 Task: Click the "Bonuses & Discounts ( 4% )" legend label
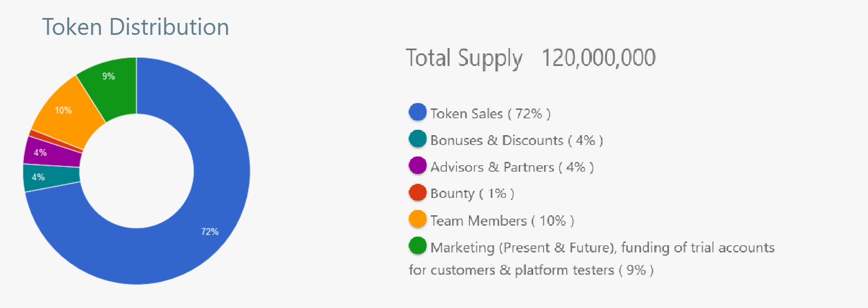517,140
